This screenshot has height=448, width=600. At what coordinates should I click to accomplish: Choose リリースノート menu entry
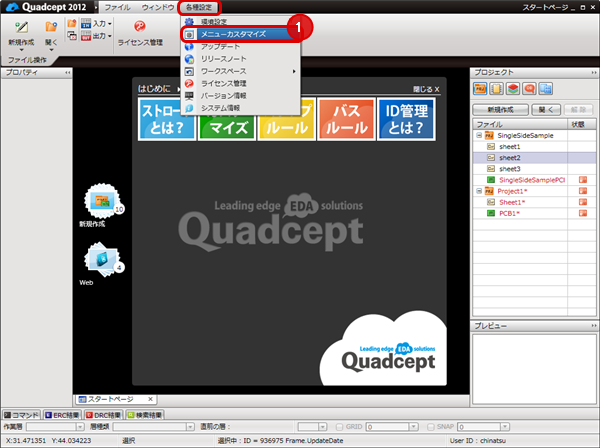240,59
